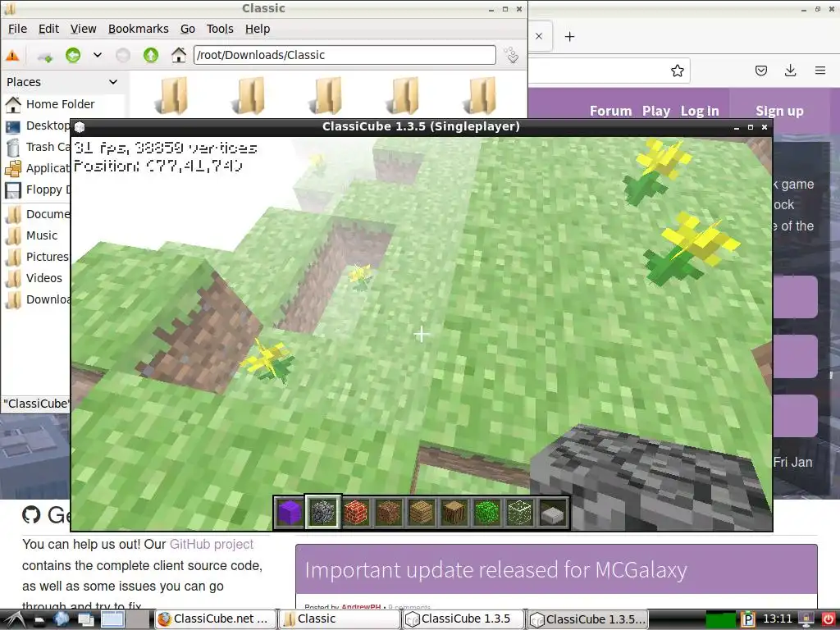The width and height of the screenshot is (840, 630).
Task: Expand the Places side pane dropdown
Action: point(113,82)
